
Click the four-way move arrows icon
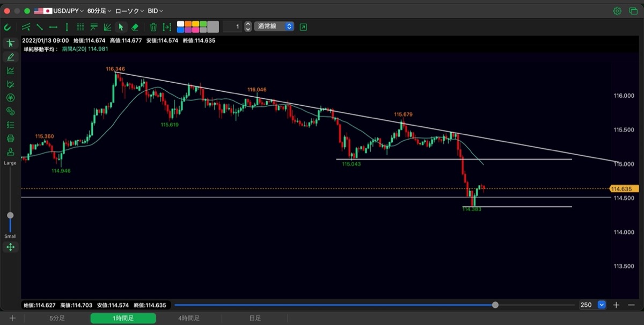click(x=10, y=247)
